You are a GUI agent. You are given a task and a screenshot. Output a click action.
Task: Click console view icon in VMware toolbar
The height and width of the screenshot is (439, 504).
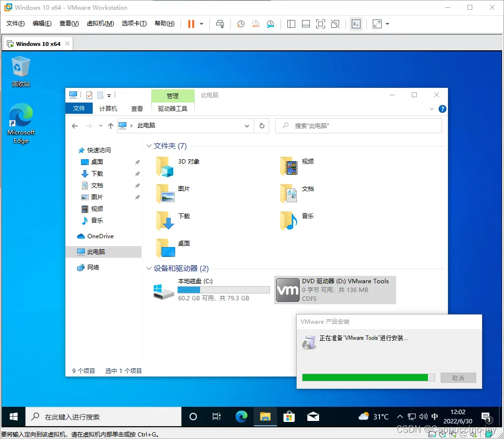[356, 24]
